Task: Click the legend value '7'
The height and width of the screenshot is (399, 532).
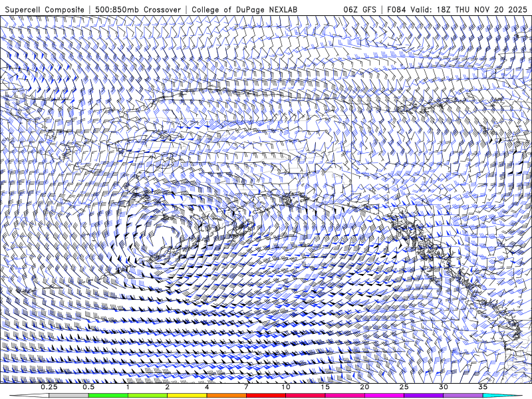Action: [x=246, y=387]
